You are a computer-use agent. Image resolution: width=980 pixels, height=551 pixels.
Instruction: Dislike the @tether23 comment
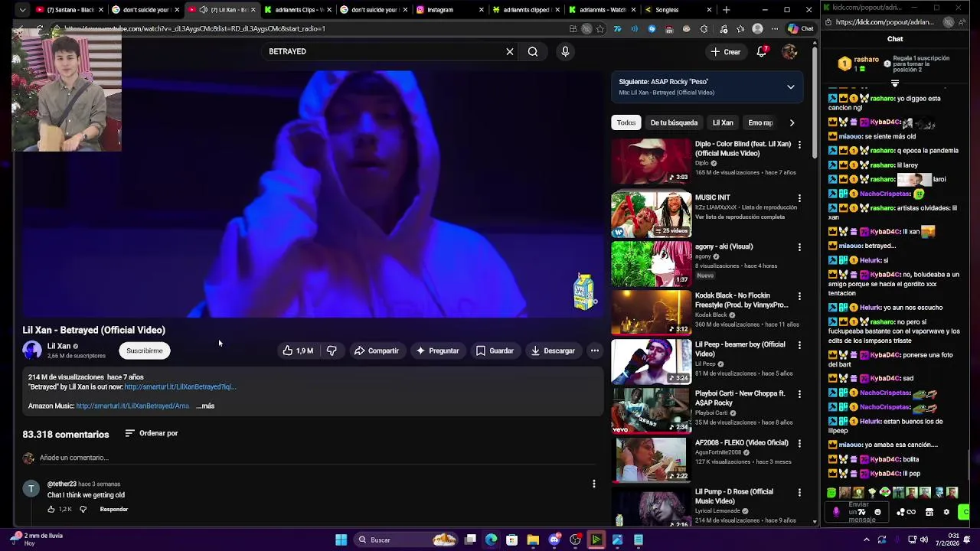[83, 509]
